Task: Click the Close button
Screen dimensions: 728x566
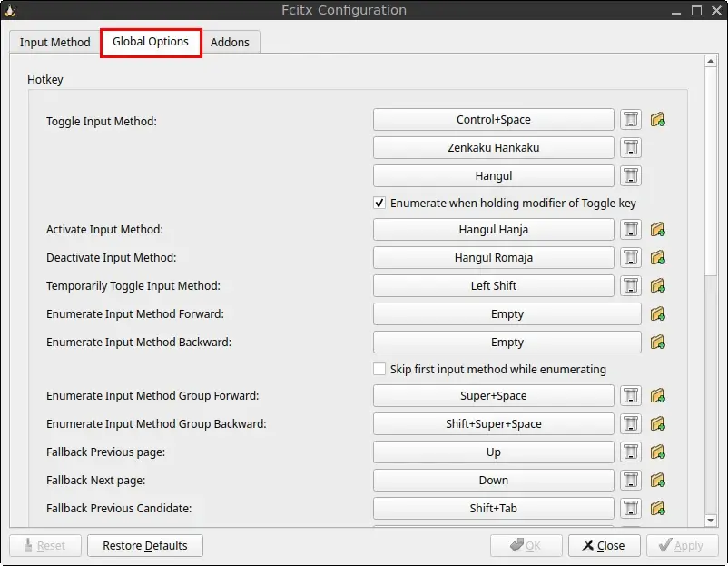Action: pyautogui.click(x=604, y=545)
